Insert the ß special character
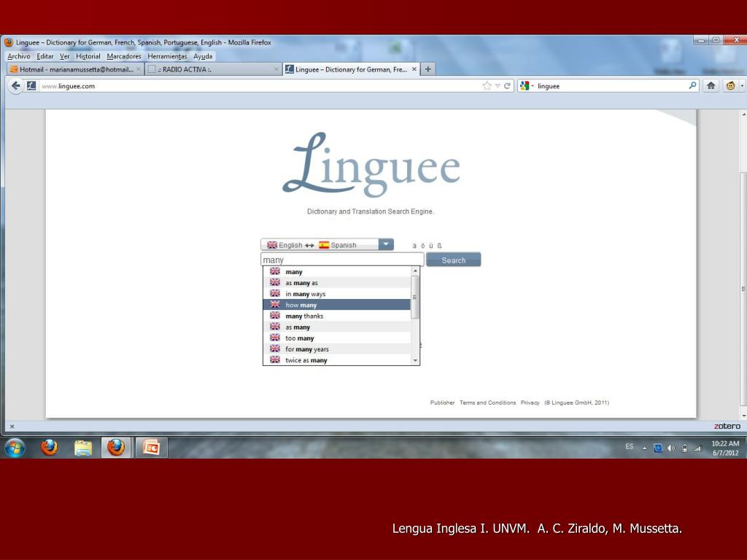The height and width of the screenshot is (560, 747). pos(439,246)
